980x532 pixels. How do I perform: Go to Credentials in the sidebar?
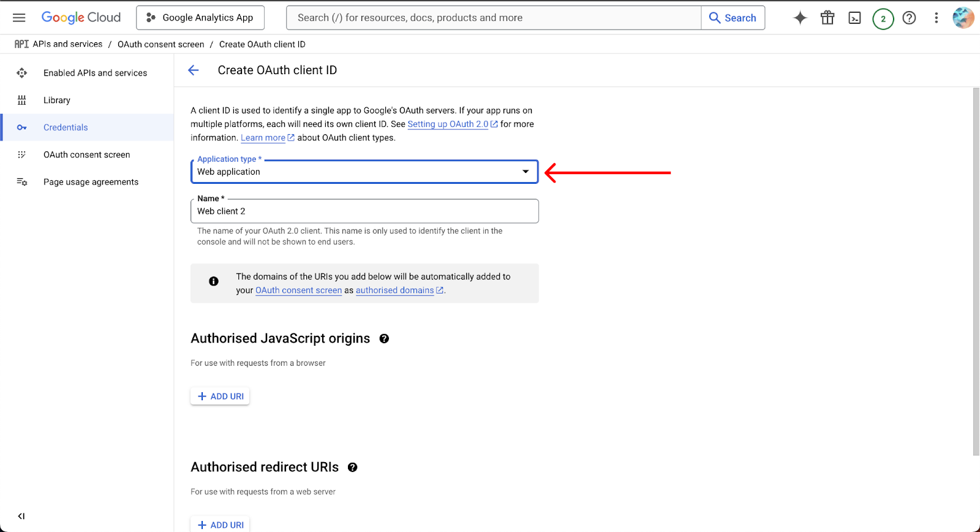click(66, 127)
